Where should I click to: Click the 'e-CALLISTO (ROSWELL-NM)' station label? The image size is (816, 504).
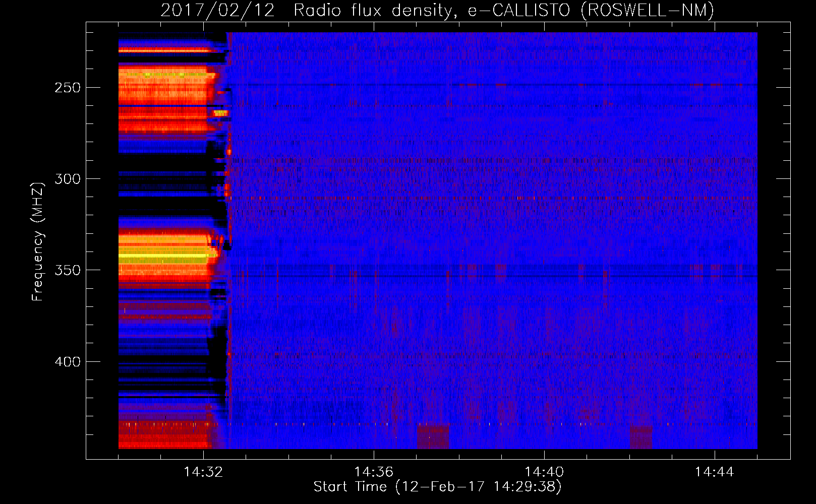click(591, 11)
